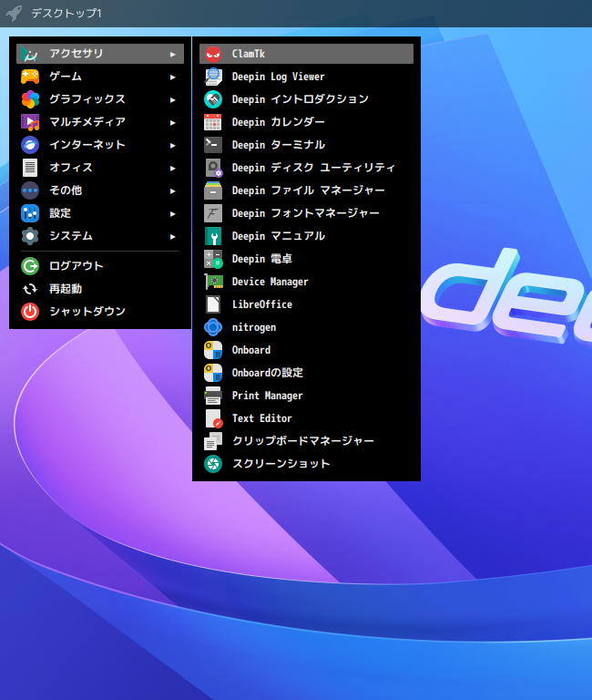The height and width of the screenshot is (700, 592).
Task: Click the Deepin カレンダー label
Action: click(x=279, y=122)
